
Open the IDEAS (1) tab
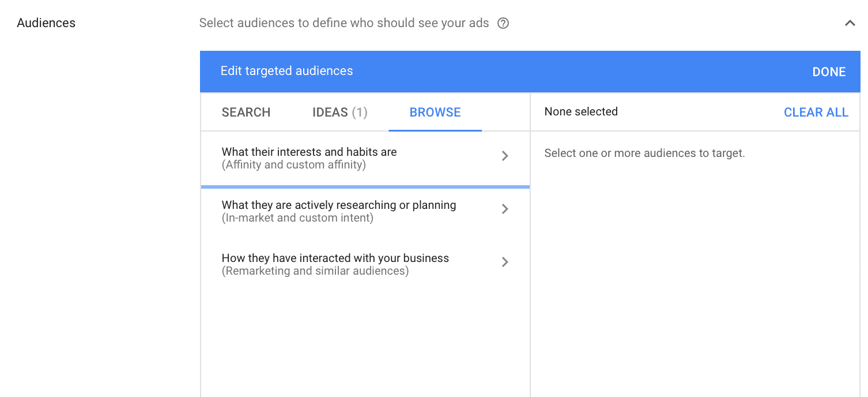coord(340,113)
